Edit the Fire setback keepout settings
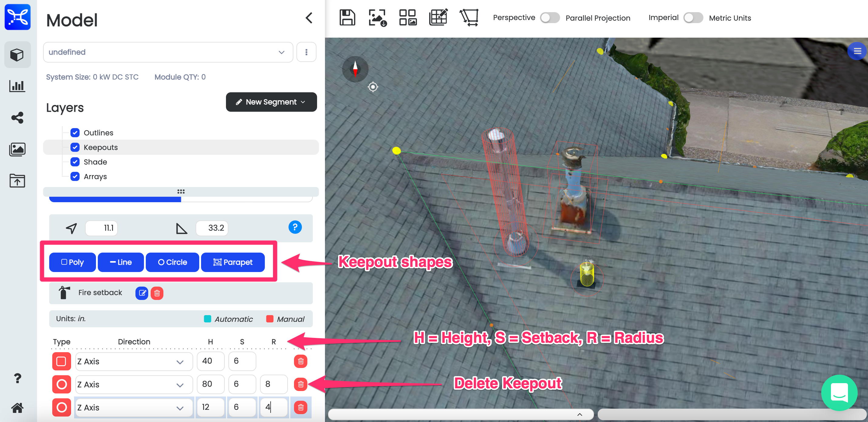The height and width of the screenshot is (422, 868). pyautogui.click(x=142, y=293)
